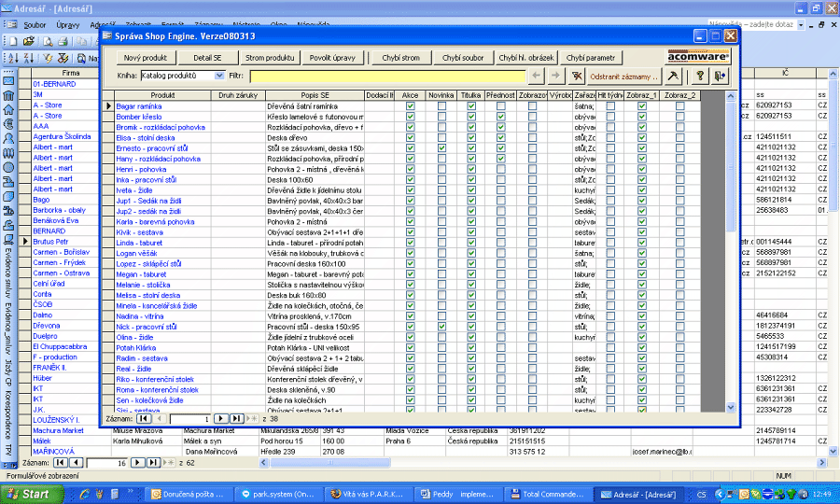Click the yellow Filtr input field
840x504 pixels.
[x=387, y=76]
